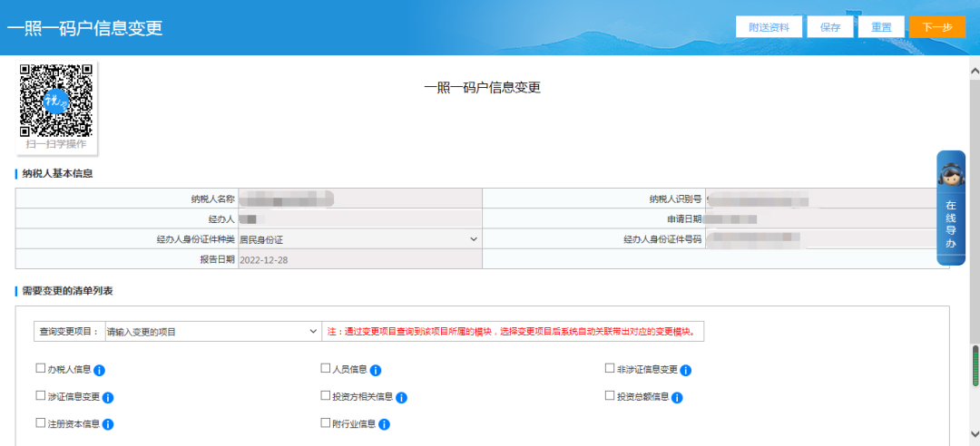Expand the 查询变更项目 dropdown
Image resolution: width=980 pixels, height=446 pixels.
(x=213, y=332)
